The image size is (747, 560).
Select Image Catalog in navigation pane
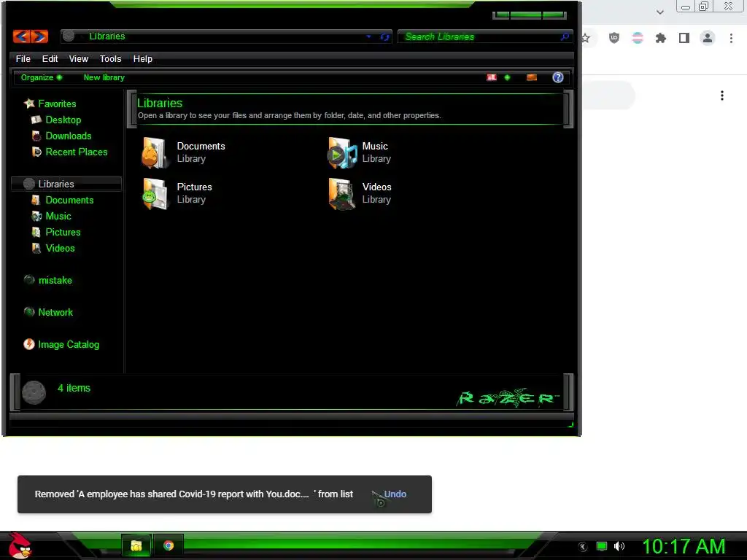69,344
